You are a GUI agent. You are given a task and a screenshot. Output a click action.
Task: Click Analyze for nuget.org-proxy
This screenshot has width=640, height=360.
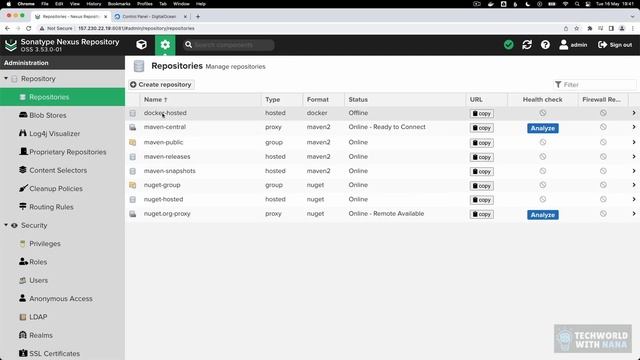[542, 215]
